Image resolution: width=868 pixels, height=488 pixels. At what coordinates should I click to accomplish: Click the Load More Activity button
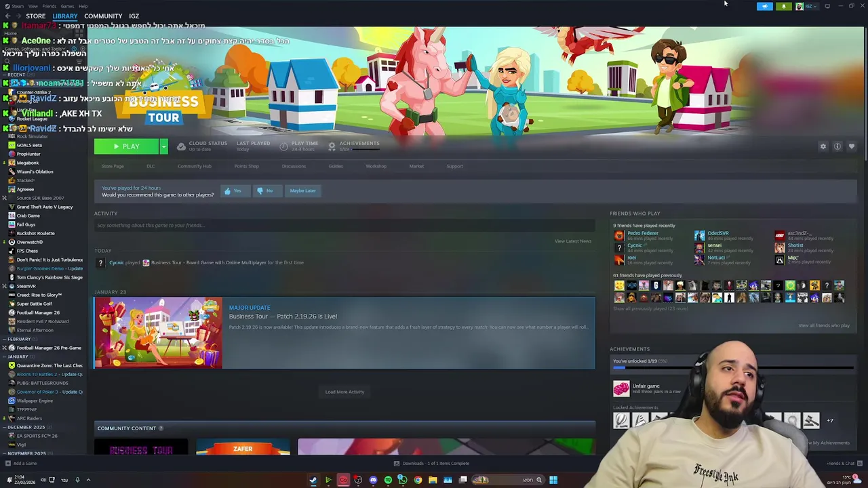pyautogui.click(x=344, y=392)
